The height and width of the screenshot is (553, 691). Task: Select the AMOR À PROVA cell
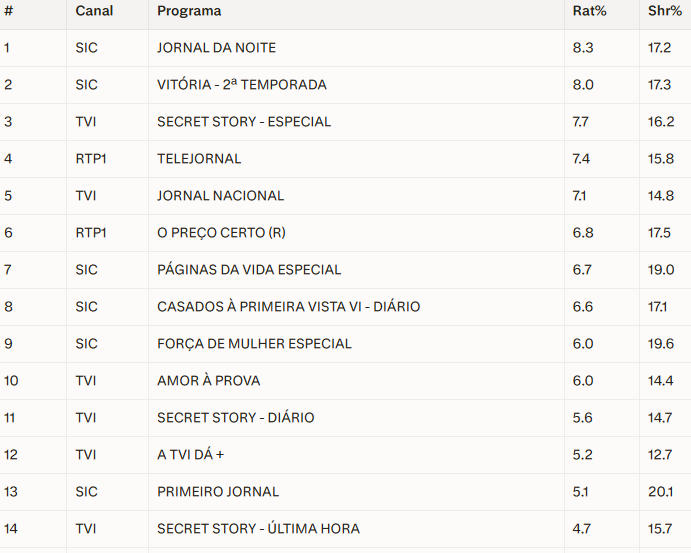(208, 381)
